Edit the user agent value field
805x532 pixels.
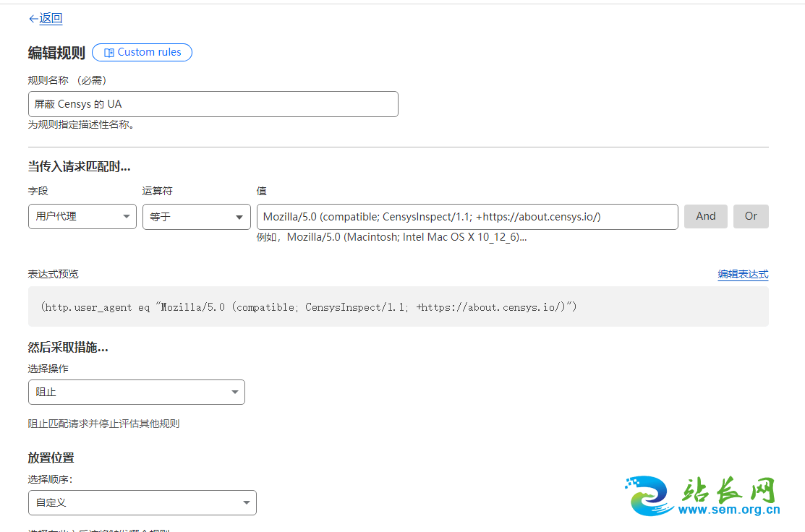coord(467,217)
